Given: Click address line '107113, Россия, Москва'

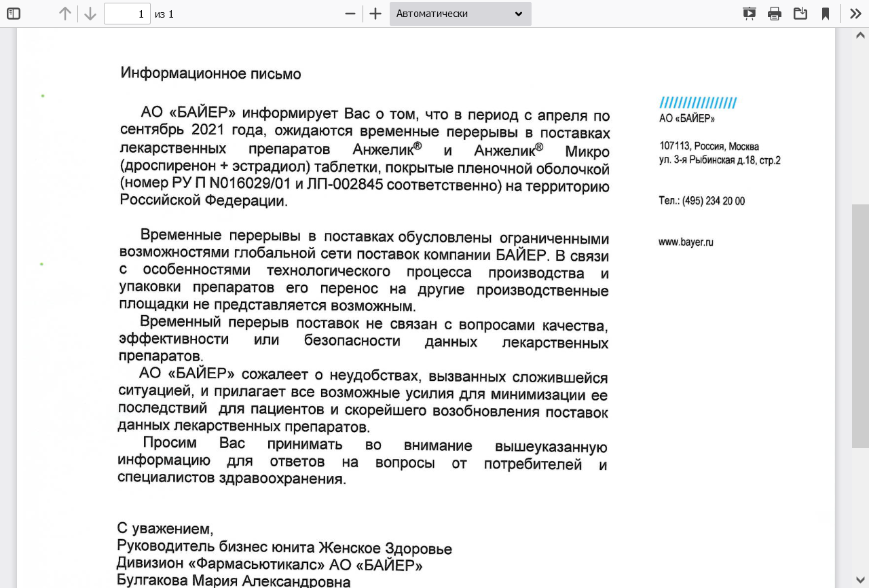Looking at the screenshot, I should point(709,146).
